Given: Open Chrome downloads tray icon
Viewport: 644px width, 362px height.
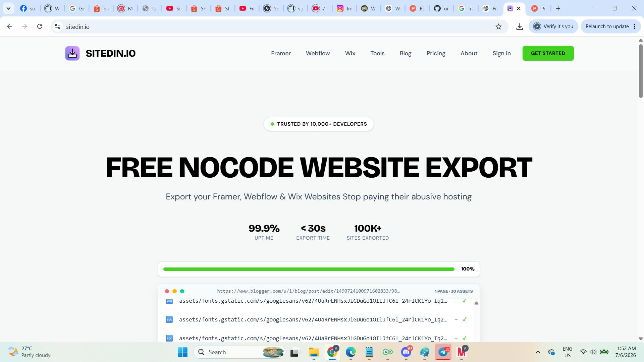Looking at the screenshot, I should pos(520,26).
